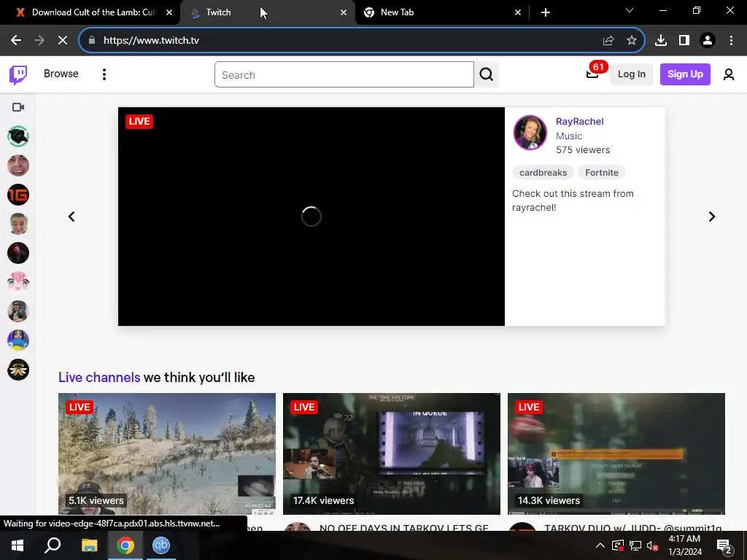Image resolution: width=747 pixels, height=560 pixels.
Task: Click the muted volume tray icon
Action: [652, 545]
